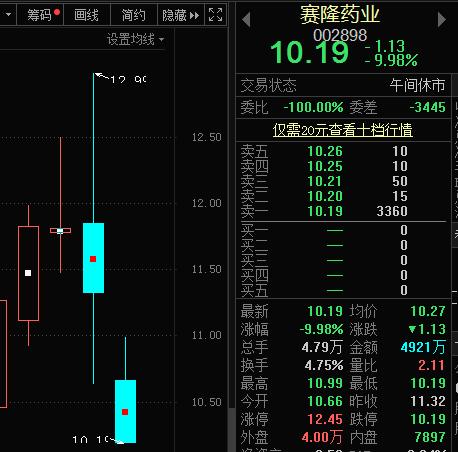The height and width of the screenshot is (452, 458).
Task: Click 卖四 ask price 10.25
Action: tap(325, 166)
